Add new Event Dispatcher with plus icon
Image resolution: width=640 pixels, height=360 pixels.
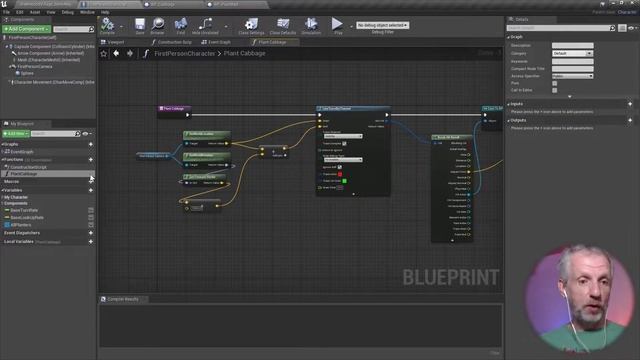91,233
